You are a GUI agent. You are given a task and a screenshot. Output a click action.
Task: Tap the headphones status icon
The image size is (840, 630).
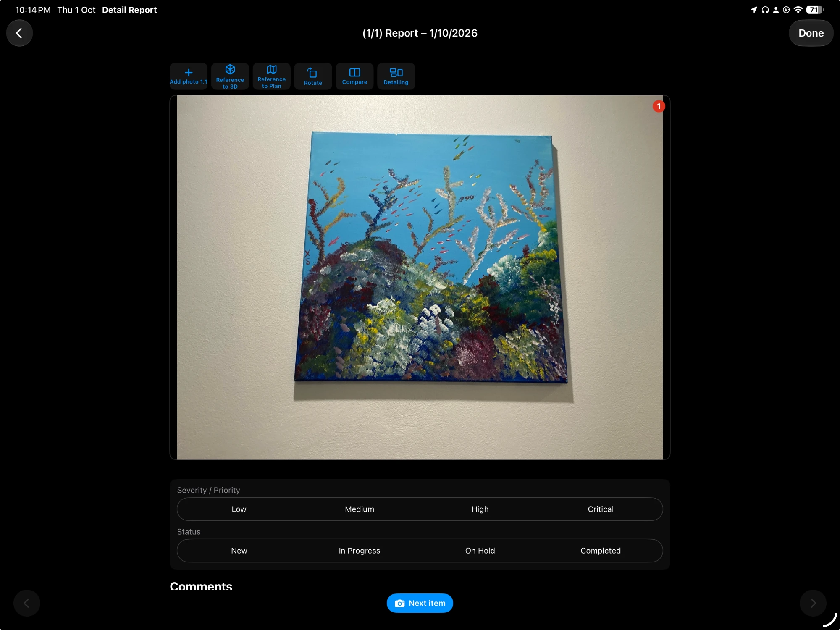[765, 10]
